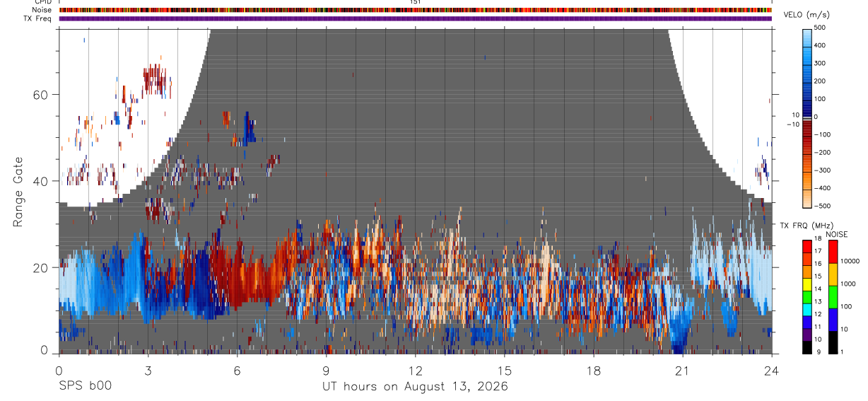Viewport: 868px width, 401px height.
Task: Click the Range Gate axis title
Action: pos(19,191)
